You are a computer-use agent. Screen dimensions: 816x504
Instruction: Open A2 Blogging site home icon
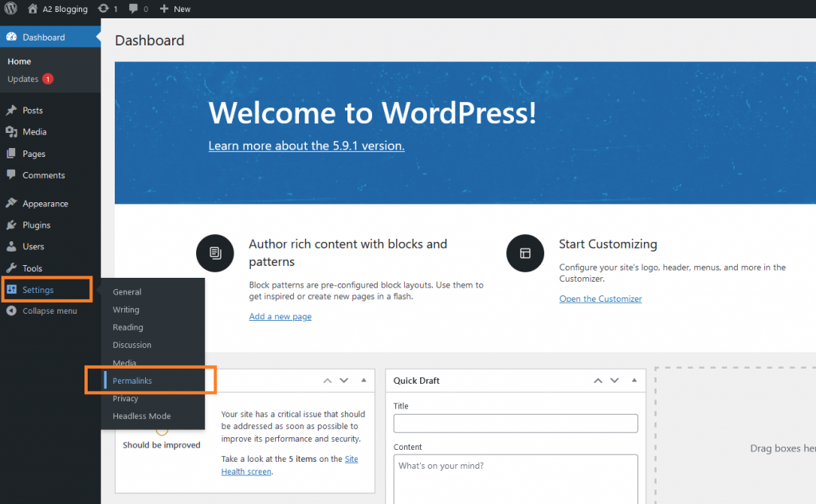pos(32,8)
